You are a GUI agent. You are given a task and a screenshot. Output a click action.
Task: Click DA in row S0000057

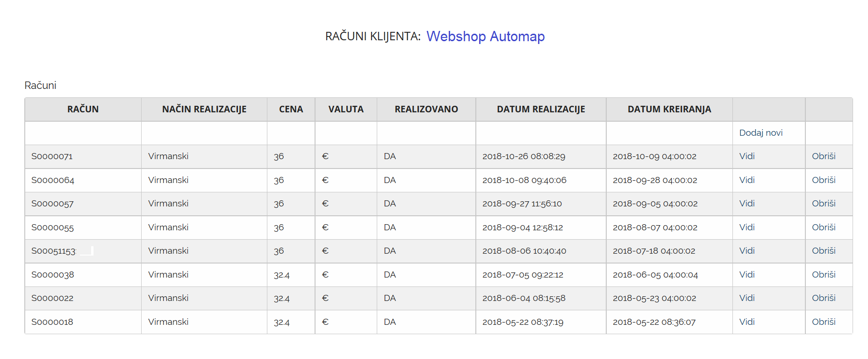point(390,204)
